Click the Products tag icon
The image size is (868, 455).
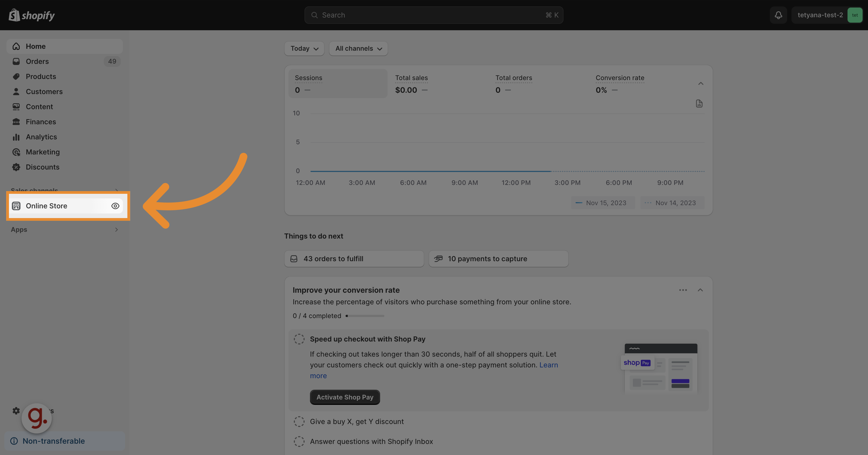pyautogui.click(x=16, y=77)
